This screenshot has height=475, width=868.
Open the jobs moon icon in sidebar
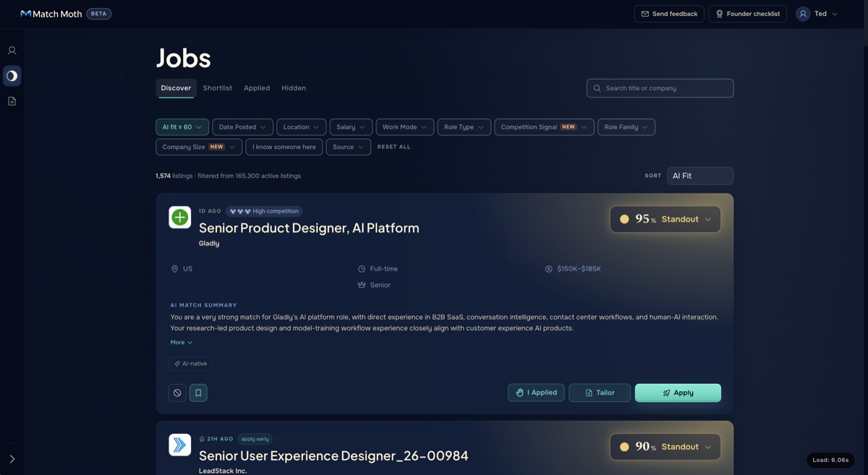12,76
